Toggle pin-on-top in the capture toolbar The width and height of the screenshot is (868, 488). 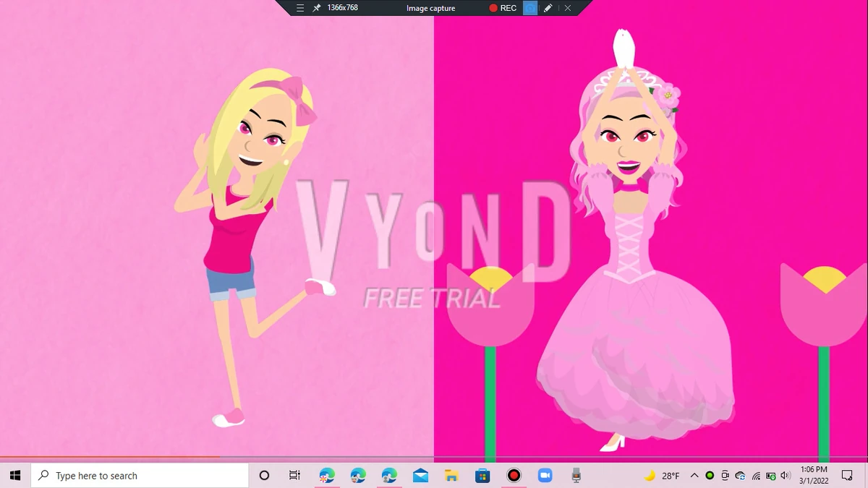pyautogui.click(x=317, y=8)
